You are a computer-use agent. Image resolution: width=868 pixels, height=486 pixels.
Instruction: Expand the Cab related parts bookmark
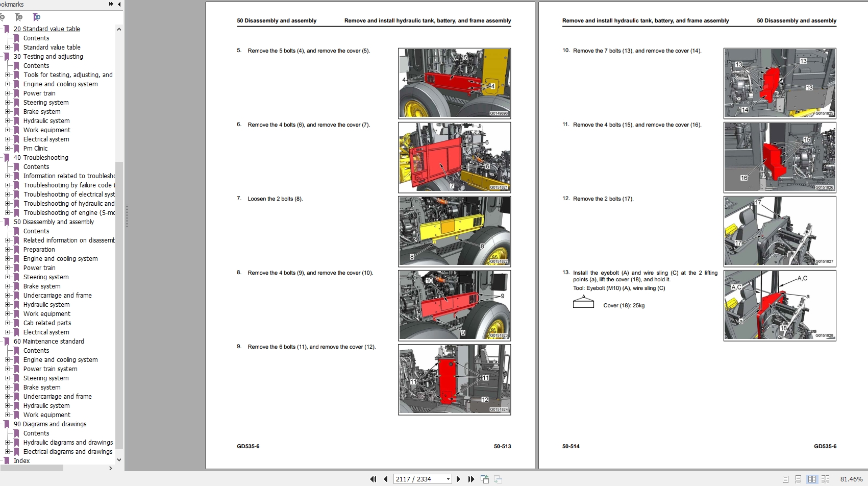(7, 323)
